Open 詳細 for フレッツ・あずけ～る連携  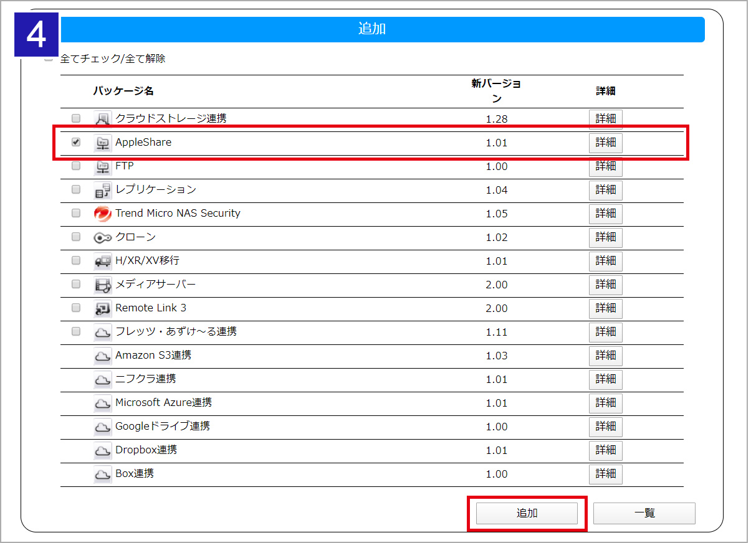[606, 332]
